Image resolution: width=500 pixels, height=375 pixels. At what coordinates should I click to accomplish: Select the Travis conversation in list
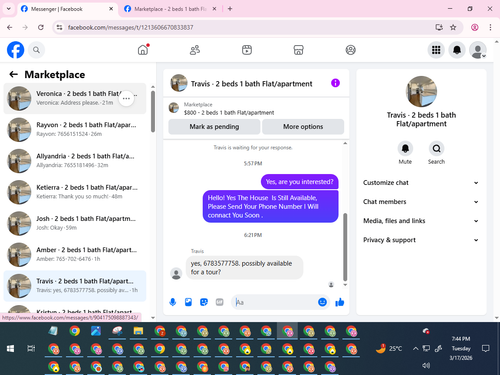click(75, 286)
